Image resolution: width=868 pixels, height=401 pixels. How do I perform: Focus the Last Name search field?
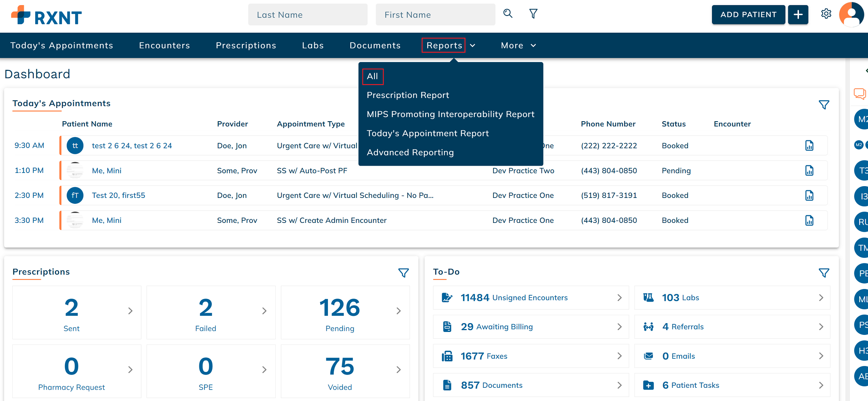(x=308, y=15)
